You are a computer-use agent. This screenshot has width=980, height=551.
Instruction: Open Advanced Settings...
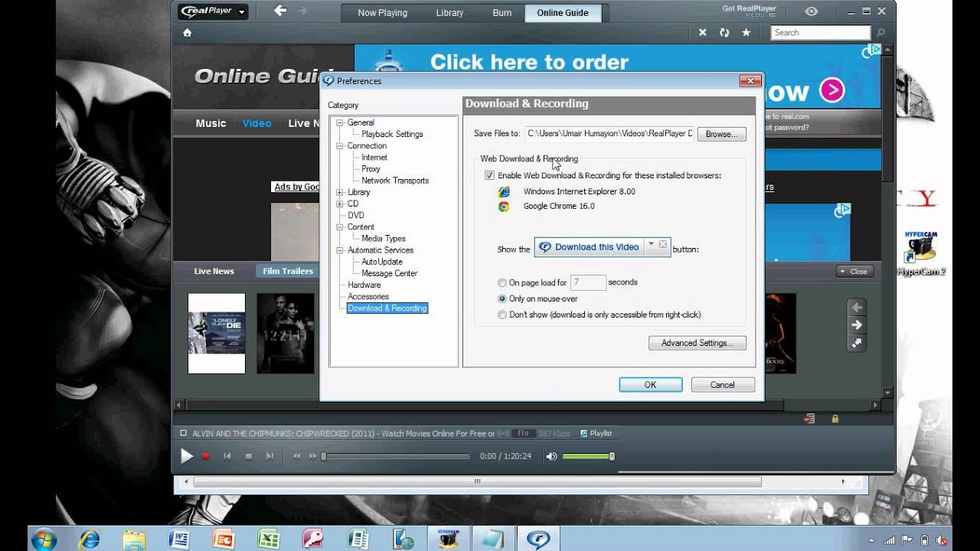pos(697,343)
